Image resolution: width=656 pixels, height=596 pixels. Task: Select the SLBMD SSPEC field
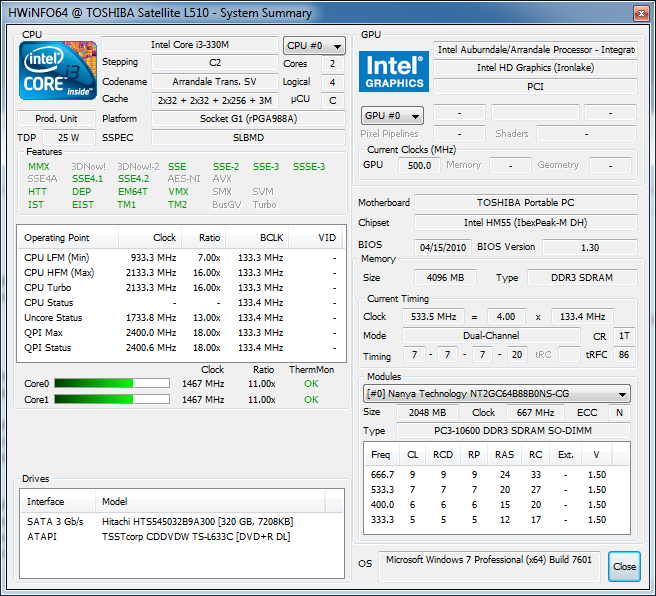[x=249, y=138]
